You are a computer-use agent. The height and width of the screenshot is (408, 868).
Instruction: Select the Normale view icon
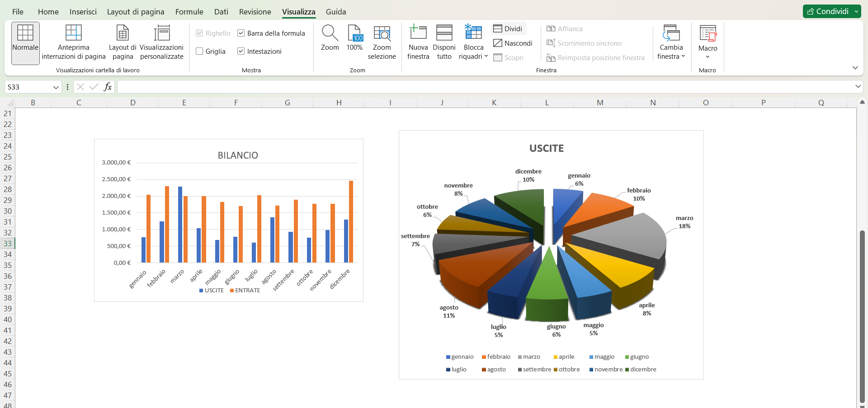[x=25, y=34]
